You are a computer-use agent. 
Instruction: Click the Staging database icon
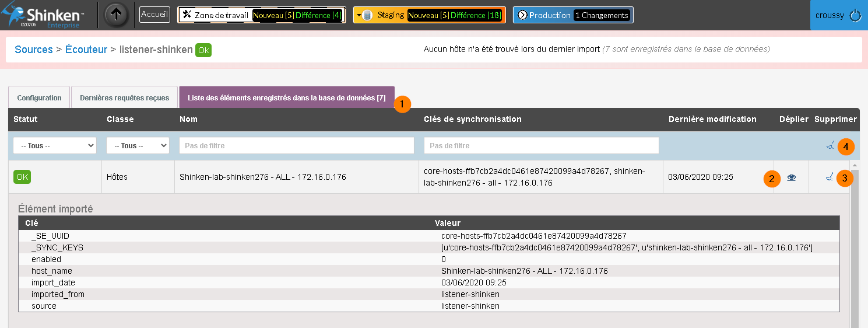[367, 15]
